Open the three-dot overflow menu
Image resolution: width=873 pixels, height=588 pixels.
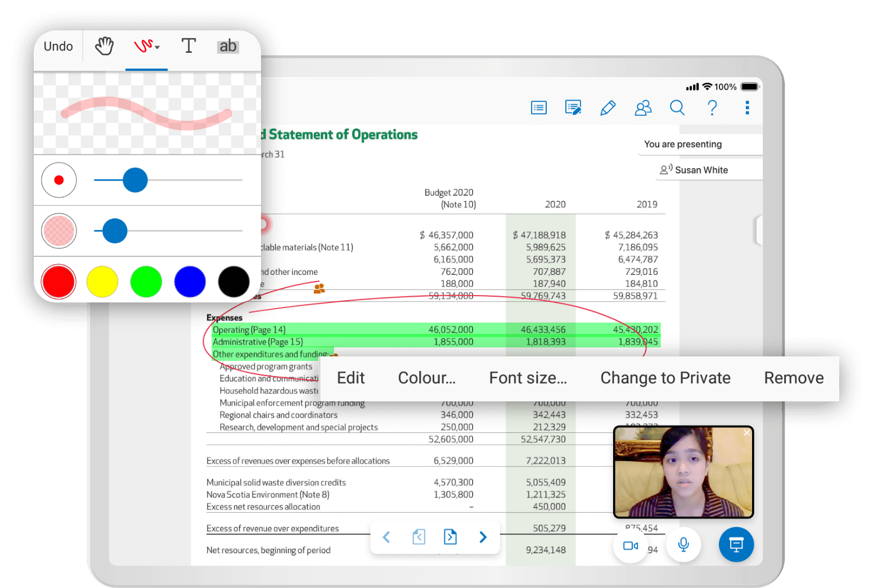click(x=747, y=107)
